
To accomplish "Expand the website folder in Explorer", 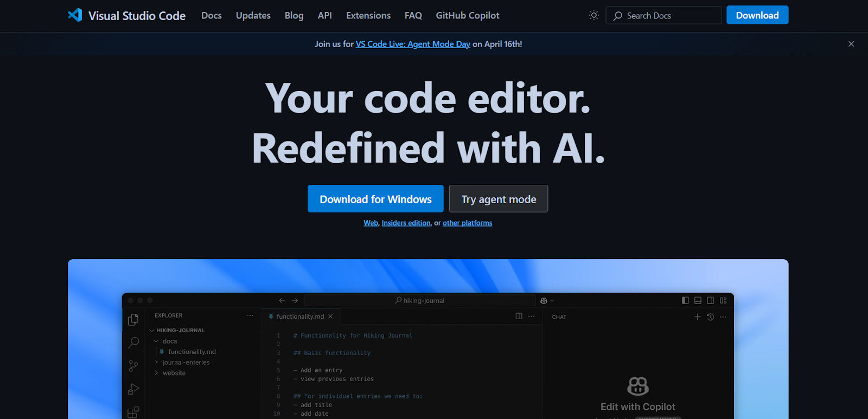I will 156,373.
